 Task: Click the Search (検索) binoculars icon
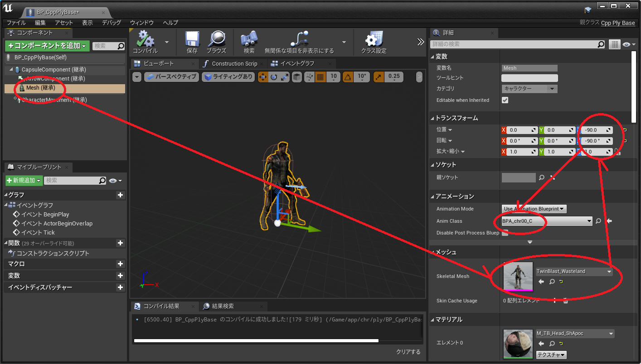(249, 39)
